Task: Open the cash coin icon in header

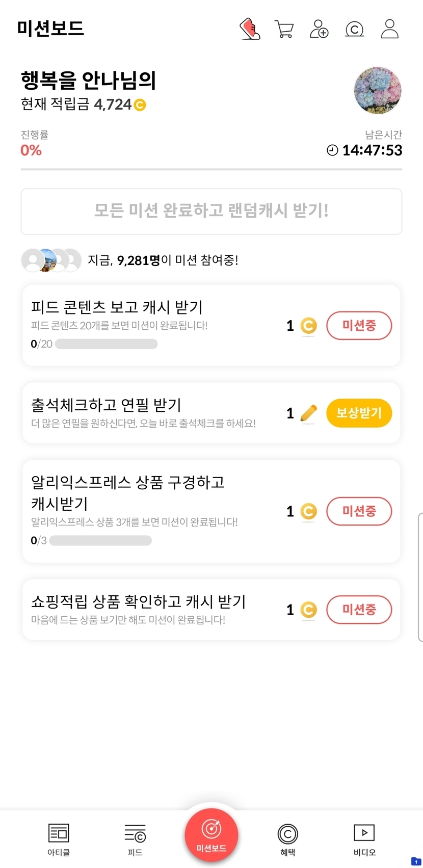Action: click(354, 29)
